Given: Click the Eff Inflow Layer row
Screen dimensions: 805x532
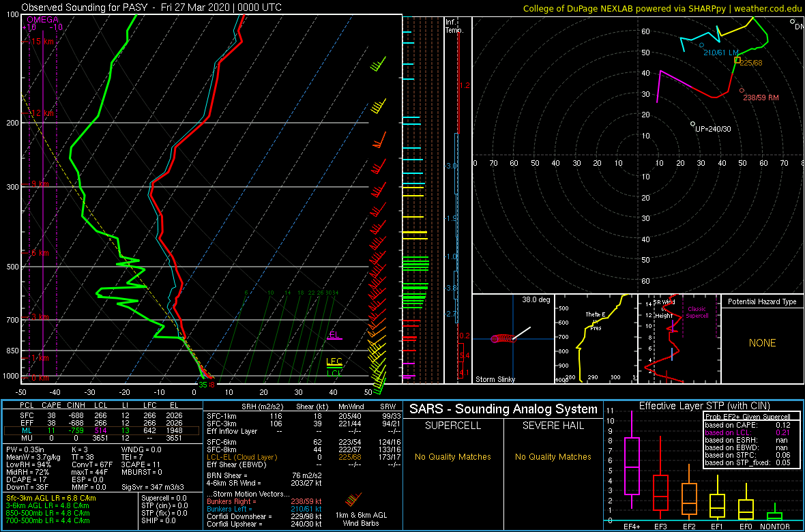Looking at the screenshot, I should (303, 430).
